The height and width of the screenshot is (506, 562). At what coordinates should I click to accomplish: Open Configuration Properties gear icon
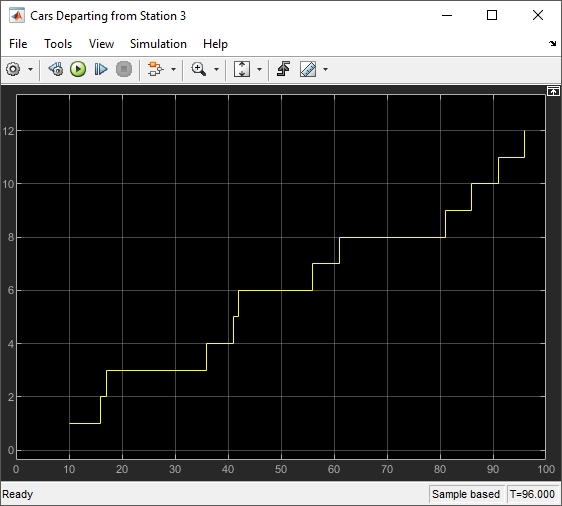coord(13,69)
